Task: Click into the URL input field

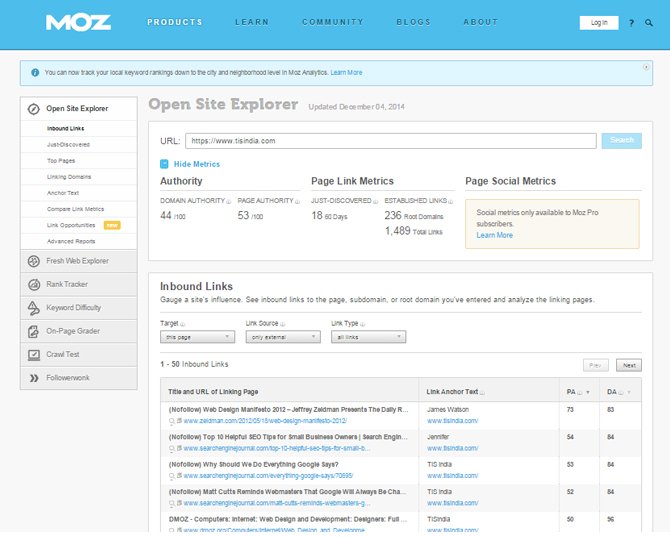Action: click(x=391, y=141)
